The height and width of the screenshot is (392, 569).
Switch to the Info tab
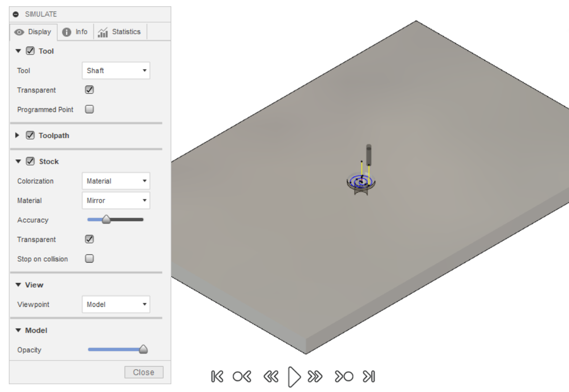pos(76,32)
